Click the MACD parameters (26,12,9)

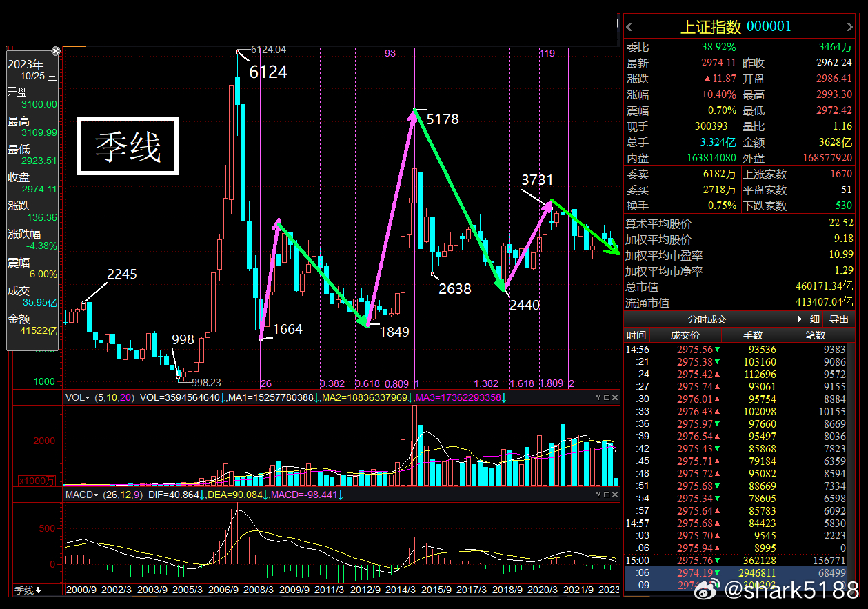click(x=123, y=495)
